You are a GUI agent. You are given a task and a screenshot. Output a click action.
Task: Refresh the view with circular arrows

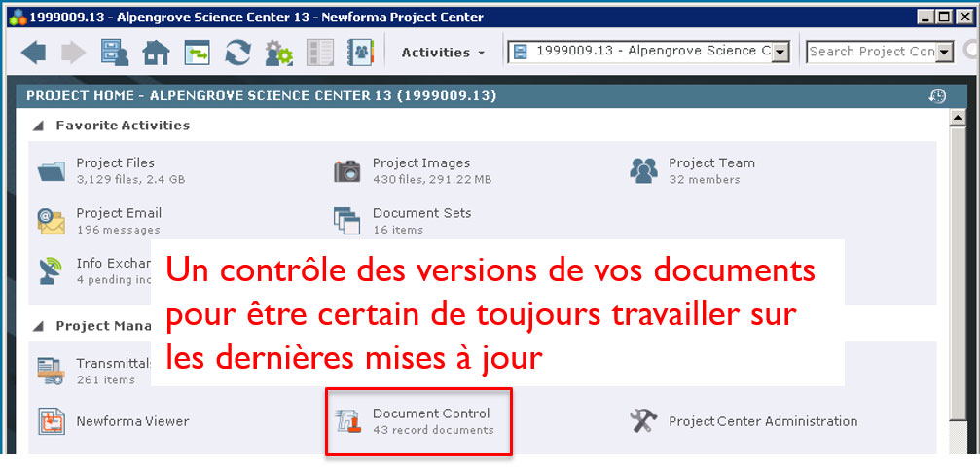point(237,53)
